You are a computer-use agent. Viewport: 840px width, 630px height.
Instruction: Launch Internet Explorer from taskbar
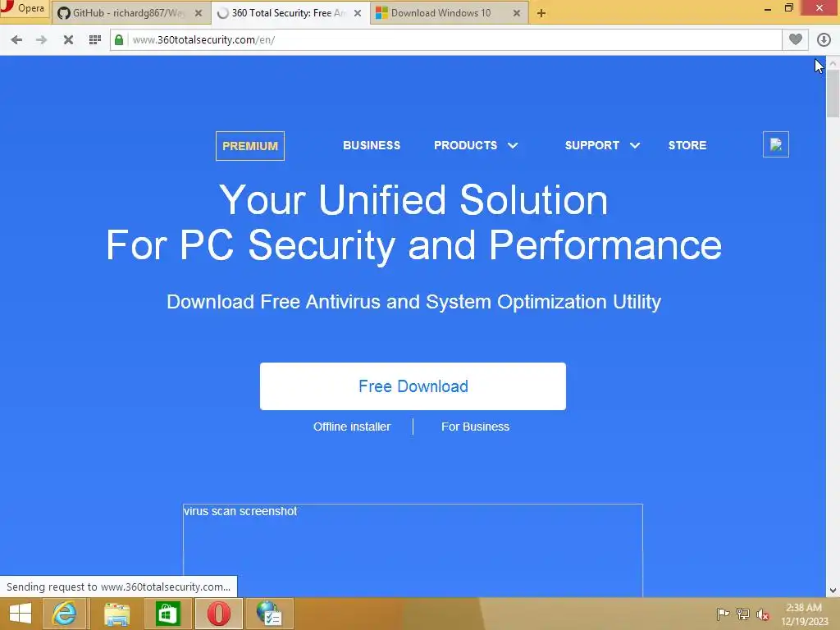tap(64, 614)
